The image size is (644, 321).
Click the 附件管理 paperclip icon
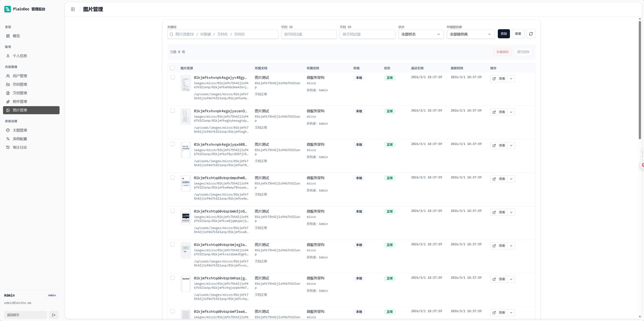coord(8,102)
